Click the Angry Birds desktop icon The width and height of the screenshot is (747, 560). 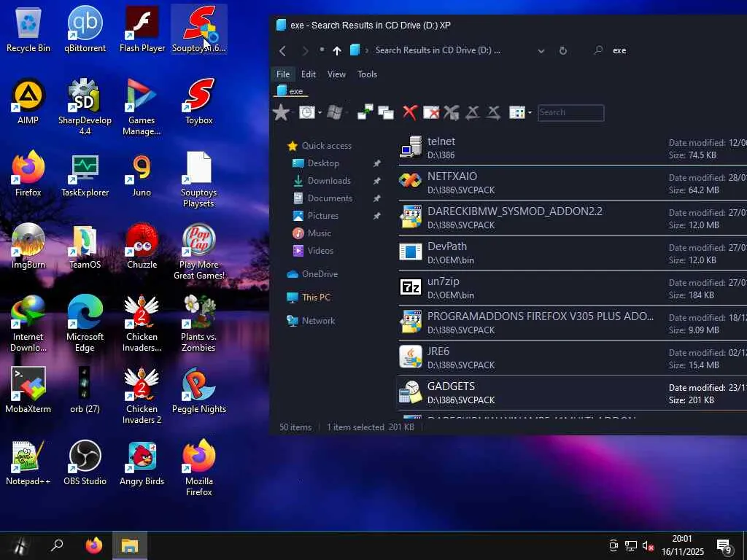tap(142, 463)
